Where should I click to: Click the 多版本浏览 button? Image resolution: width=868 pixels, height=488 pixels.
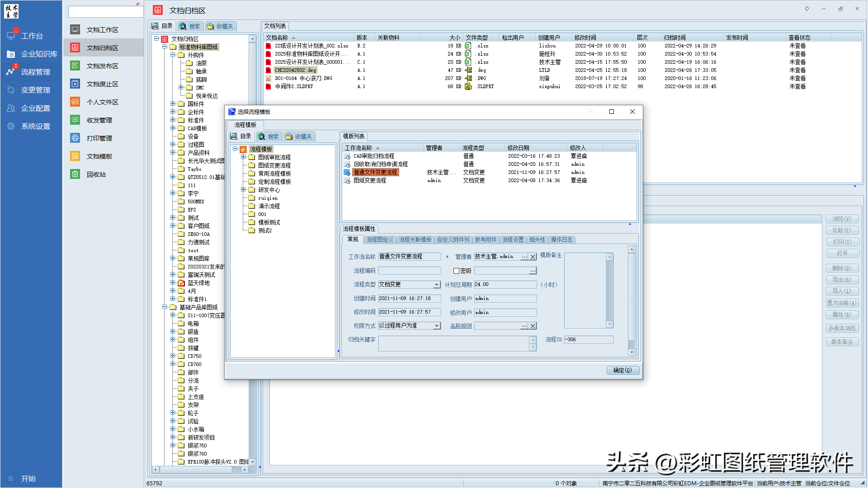click(x=842, y=328)
